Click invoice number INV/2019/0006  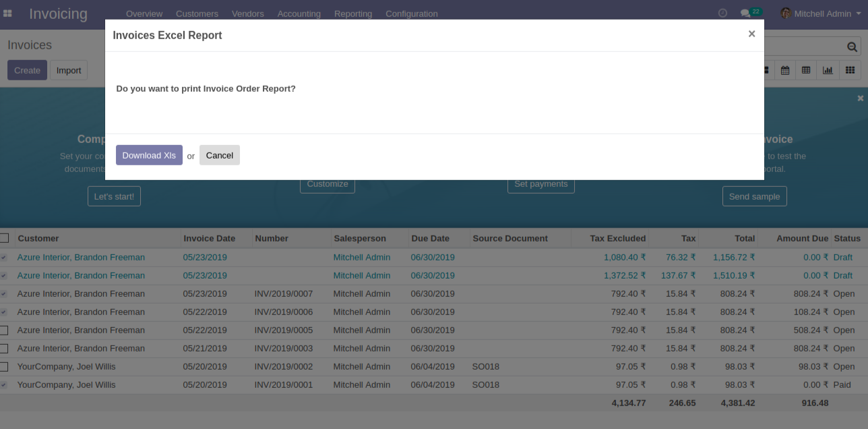pos(284,312)
